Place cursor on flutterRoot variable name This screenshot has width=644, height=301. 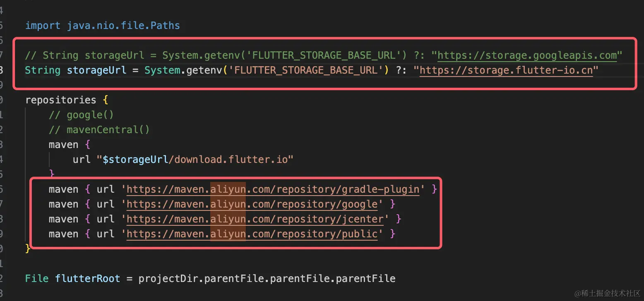point(88,279)
